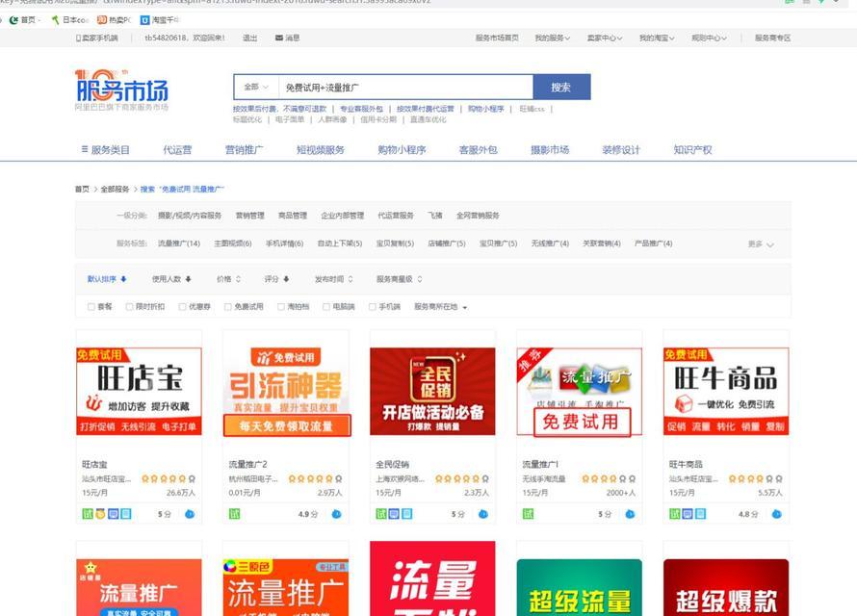Viewport: 857px width, 616px height.
Task: Select the 营销管理 first-level category
Action: pyautogui.click(x=249, y=216)
